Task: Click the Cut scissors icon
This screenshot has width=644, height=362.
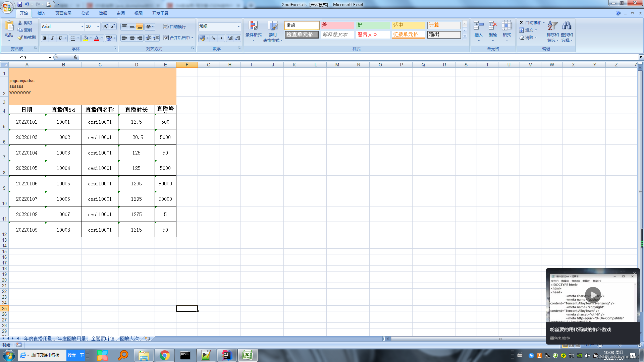Action: (x=20, y=23)
